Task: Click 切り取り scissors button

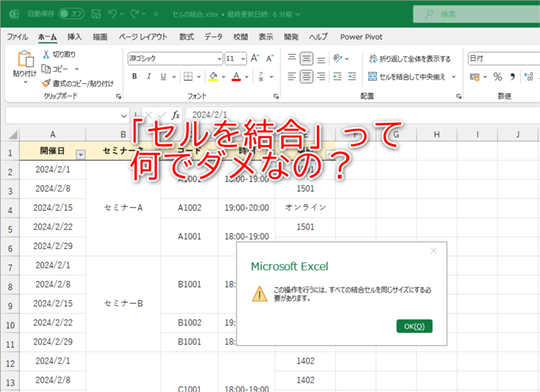Action: (59, 54)
